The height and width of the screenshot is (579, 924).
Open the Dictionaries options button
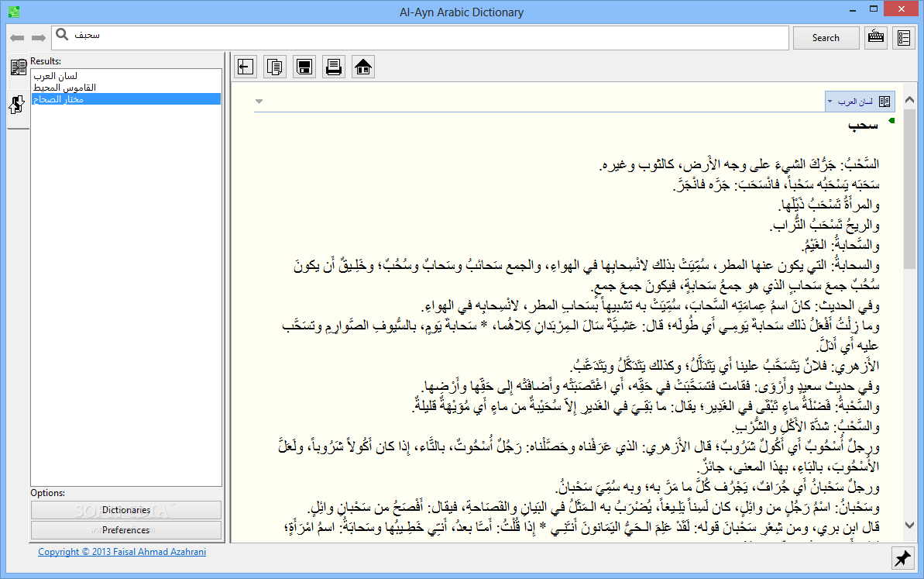126,509
